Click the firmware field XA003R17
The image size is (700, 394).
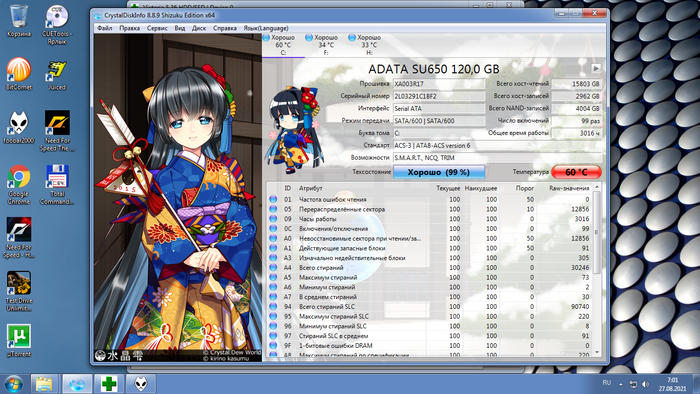pos(439,84)
